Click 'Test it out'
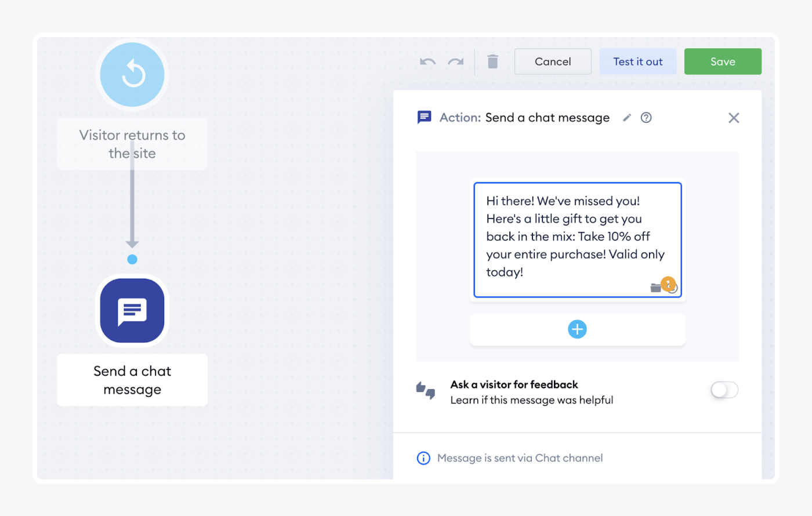The width and height of the screenshot is (812, 516). click(x=638, y=61)
